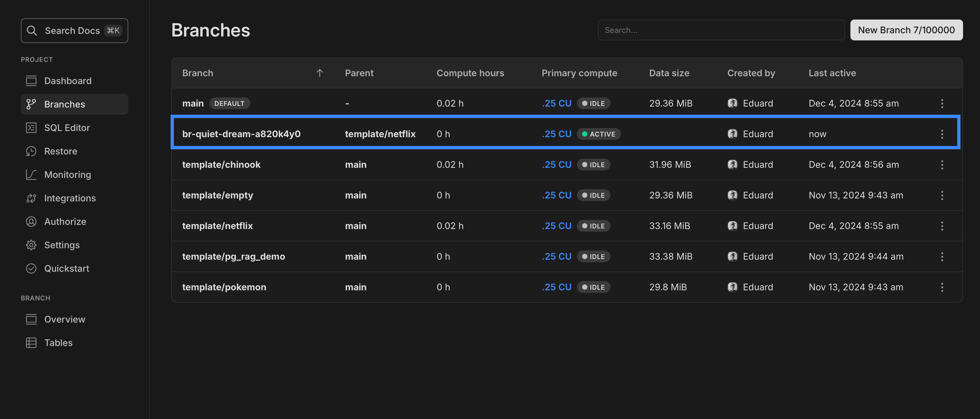Click the Quickstart checkmark icon
The width and height of the screenshot is (980, 419).
[x=31, y=268]
